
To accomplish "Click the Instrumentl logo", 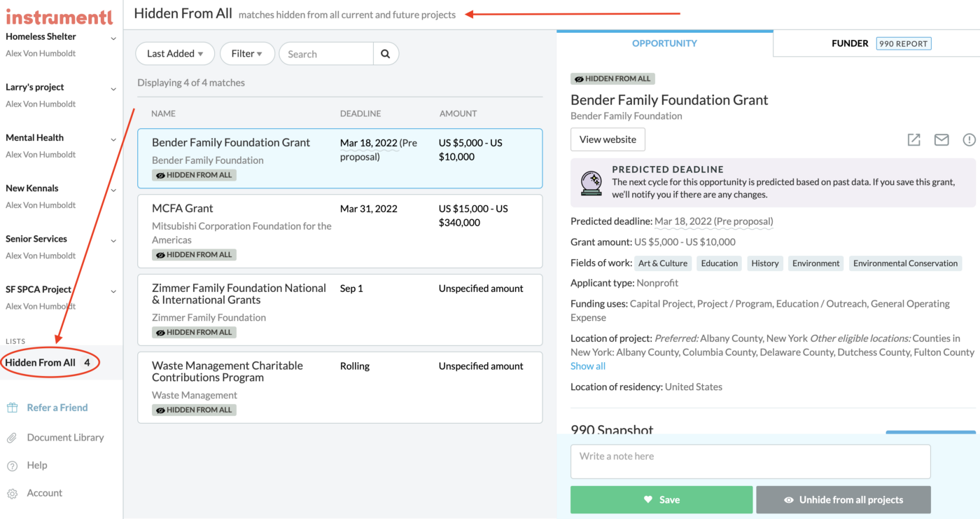I will coord(59,16).
